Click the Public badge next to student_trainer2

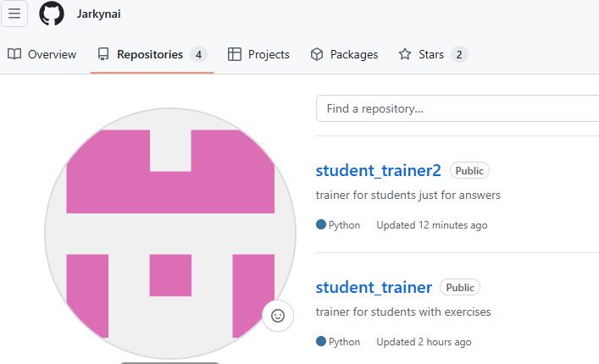coord(469,171)
